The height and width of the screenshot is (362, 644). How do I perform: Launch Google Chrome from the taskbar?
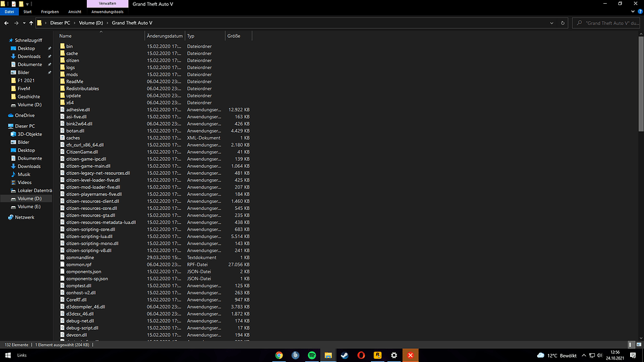tap(279, 355)
